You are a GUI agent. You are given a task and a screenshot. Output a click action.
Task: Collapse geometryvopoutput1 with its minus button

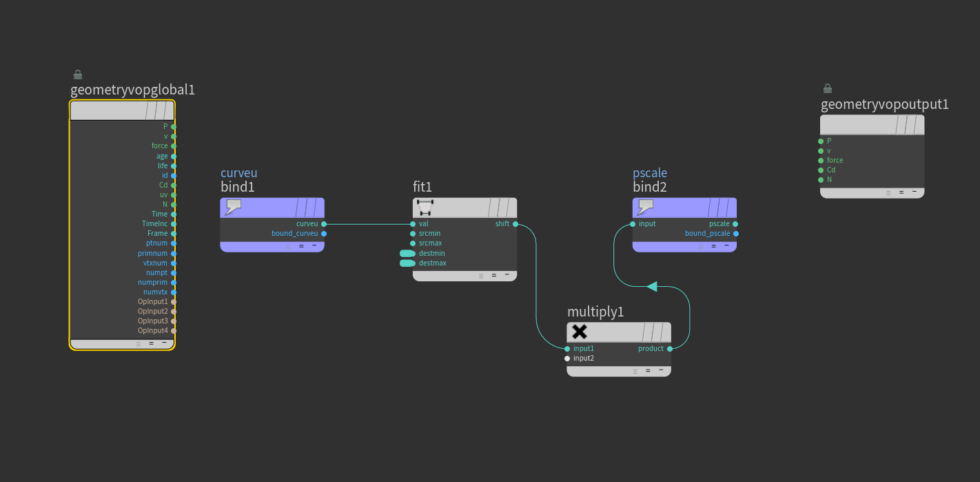pos(915,192)
